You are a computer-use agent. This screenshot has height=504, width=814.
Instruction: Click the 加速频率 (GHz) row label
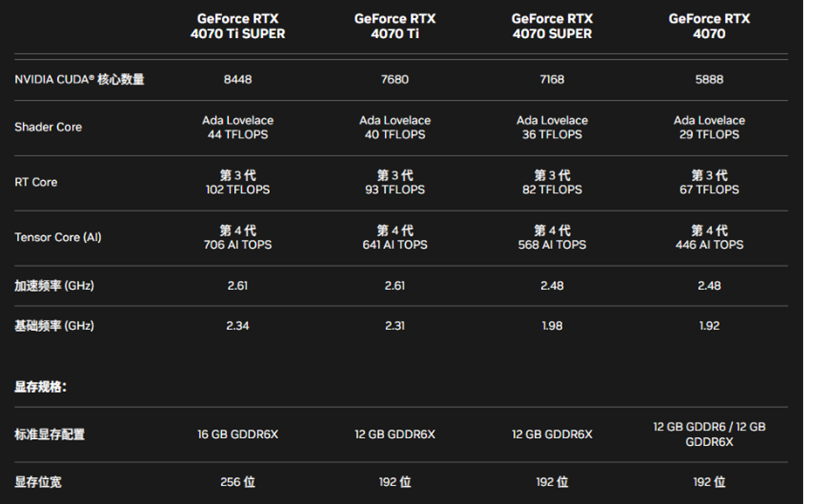click(54, 285)
